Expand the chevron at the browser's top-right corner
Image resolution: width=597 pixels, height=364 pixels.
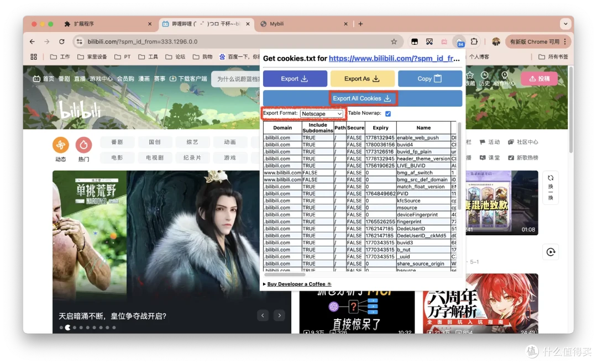565,24
